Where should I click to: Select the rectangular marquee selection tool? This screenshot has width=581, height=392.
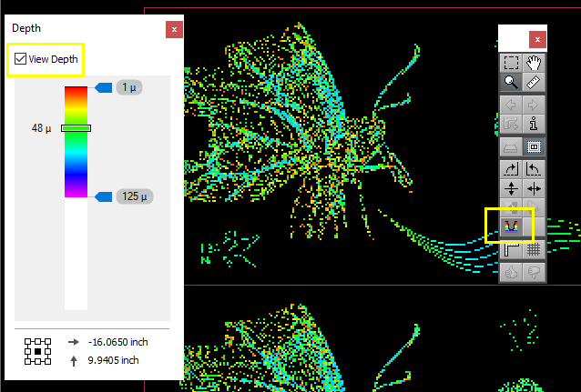(x=512, y=63)
